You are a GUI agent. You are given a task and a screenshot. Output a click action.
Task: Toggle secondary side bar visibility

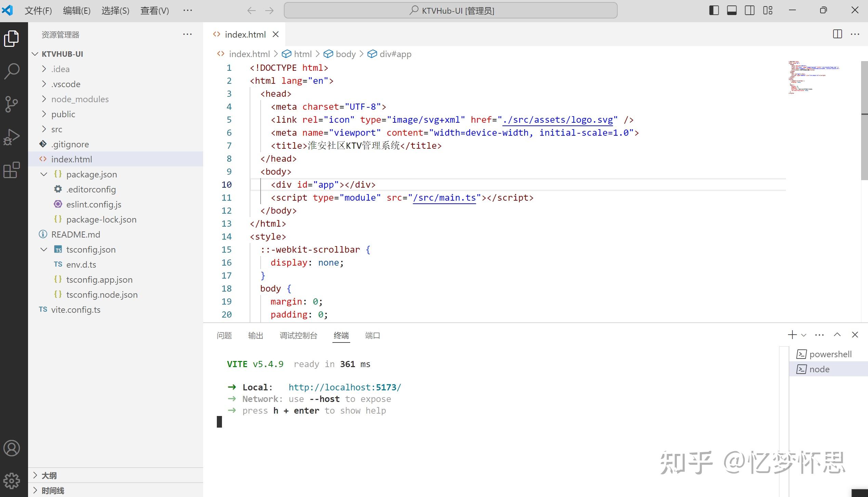click(x=749, y=11)
